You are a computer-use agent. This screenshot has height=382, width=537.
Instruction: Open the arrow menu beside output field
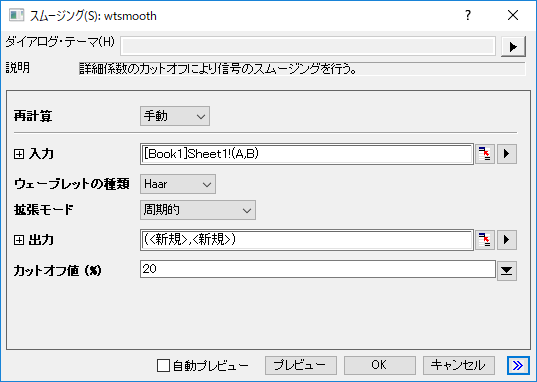coord(507,240)
